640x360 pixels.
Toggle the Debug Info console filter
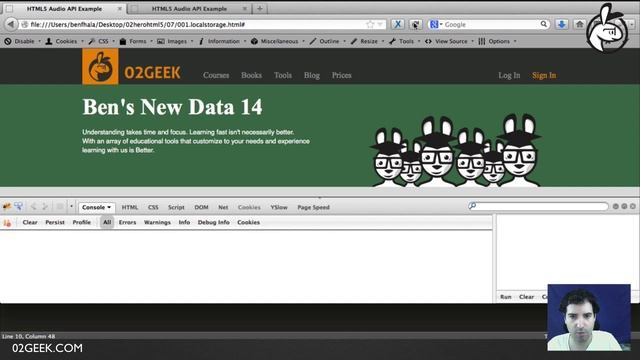tap(213, 222)
